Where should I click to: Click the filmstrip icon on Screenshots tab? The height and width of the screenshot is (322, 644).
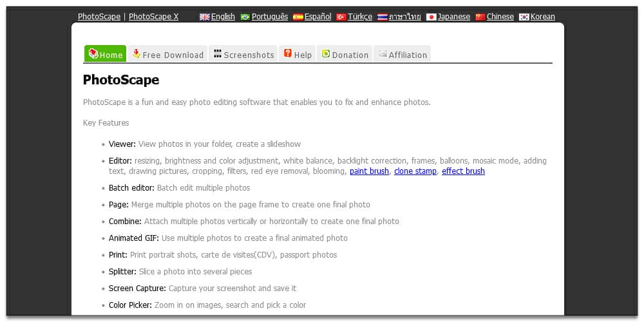tap(218, 53)
